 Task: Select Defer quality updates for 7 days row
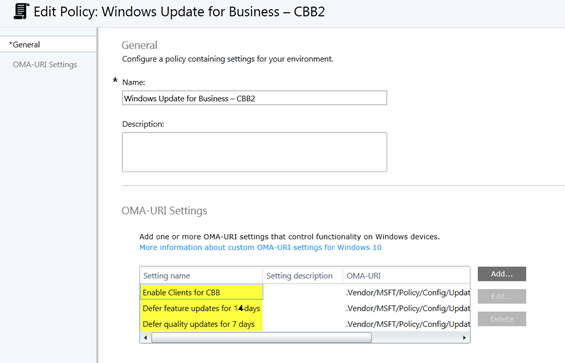coord(305,324)
